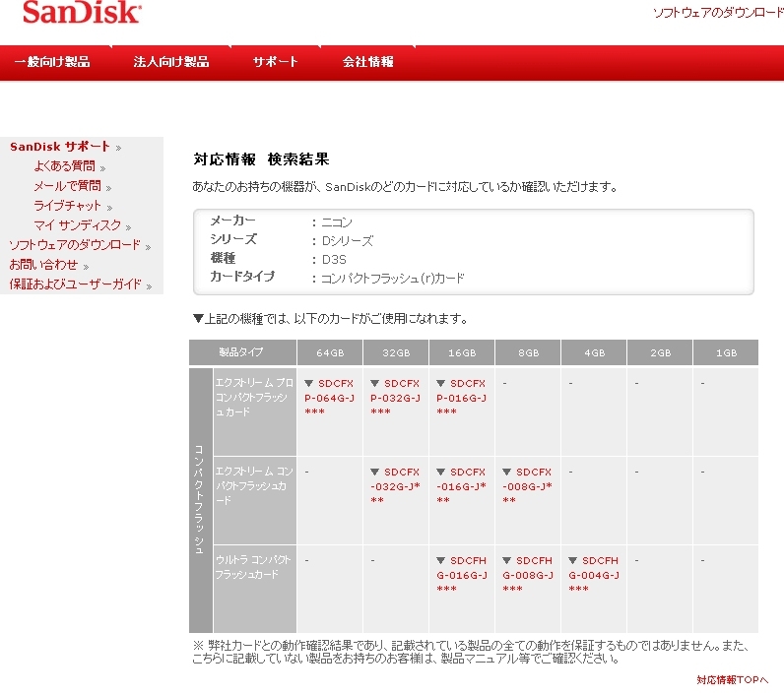
Task: Expand the SDCFHG-008G-J card entry
Action: pyautogui.click(x=528, y=575)
